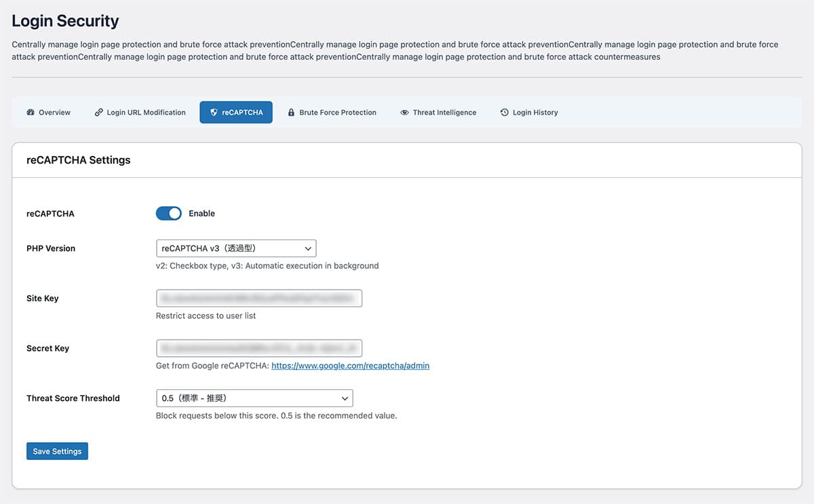The width and height of the screenshot is (814, 504).
Task: Click the eye icon for Threat Intelligence
Action: point(404,113)
